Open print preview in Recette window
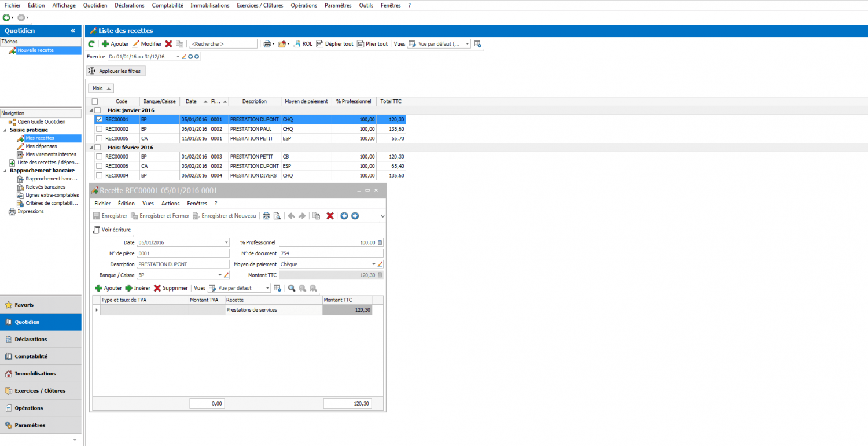 tap(277, 216)
